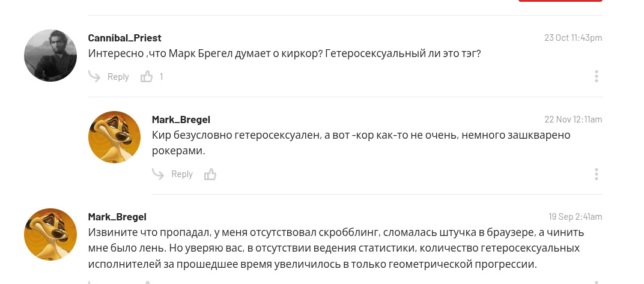Click the meerkat avatar beside the 19 Sep comment
644x284 pixels.
coord(50,234)
